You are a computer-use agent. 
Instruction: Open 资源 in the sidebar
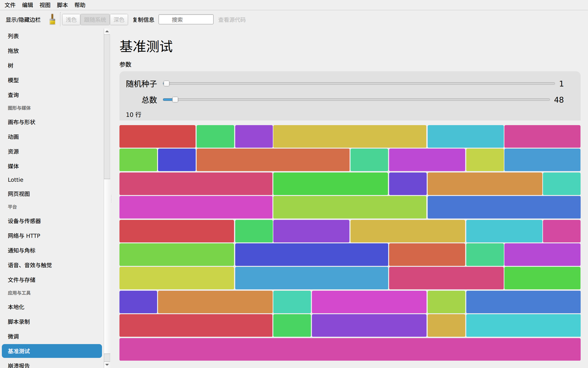(x=52, y=151)
